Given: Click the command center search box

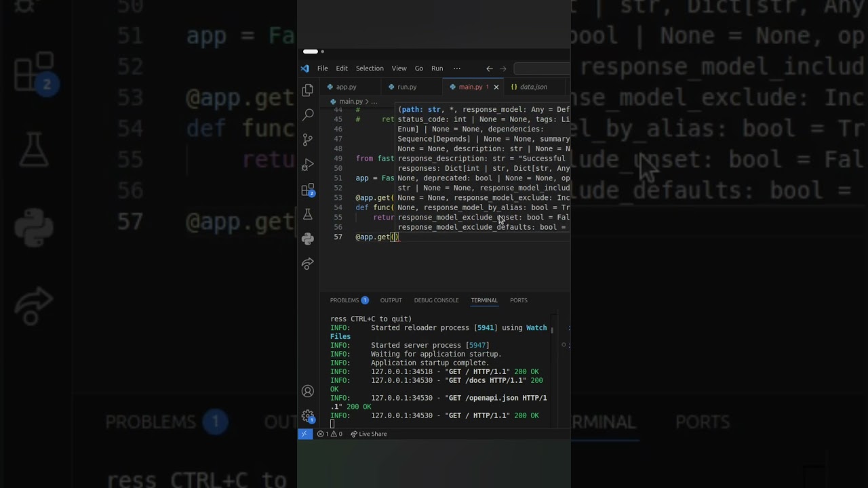Looking at the screenshot, I should [x=542, y=68].
